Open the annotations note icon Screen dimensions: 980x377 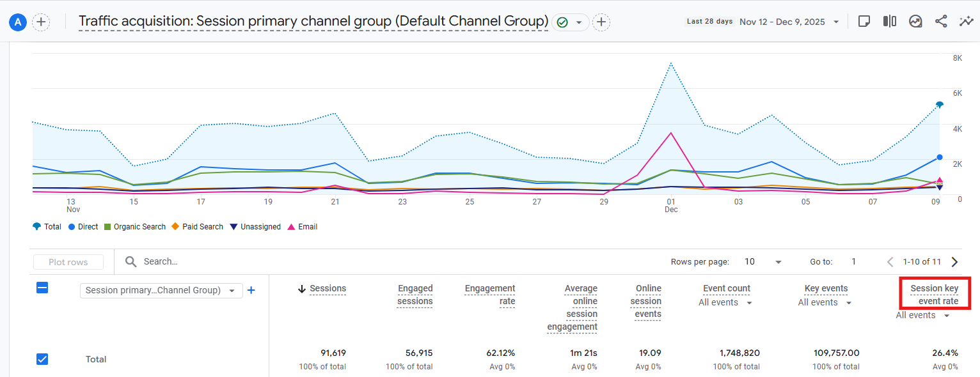coord(864,22)
